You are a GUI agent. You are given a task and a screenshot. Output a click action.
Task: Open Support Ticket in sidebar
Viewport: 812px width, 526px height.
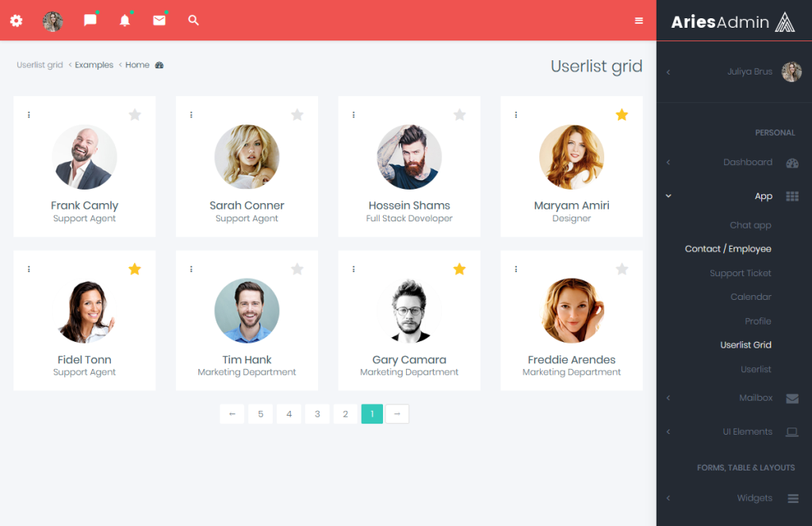[740, 273]
